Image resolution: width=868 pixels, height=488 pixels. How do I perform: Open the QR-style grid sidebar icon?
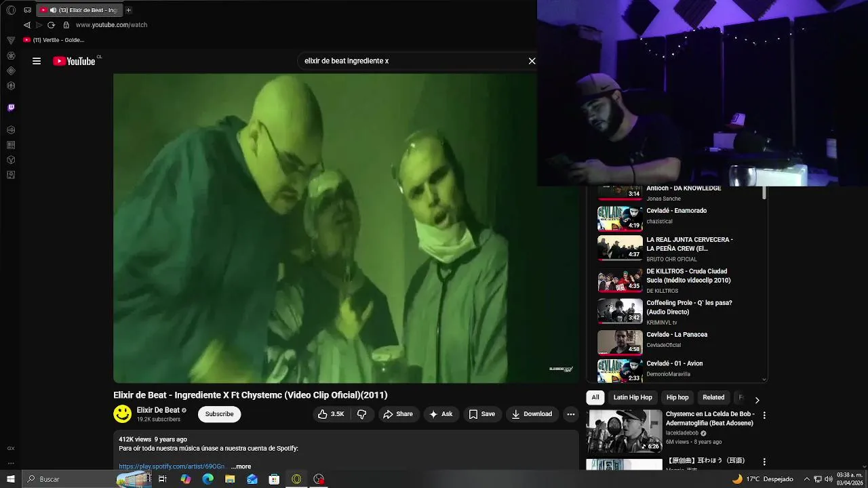pyautogui.click(x=11, y=145)
